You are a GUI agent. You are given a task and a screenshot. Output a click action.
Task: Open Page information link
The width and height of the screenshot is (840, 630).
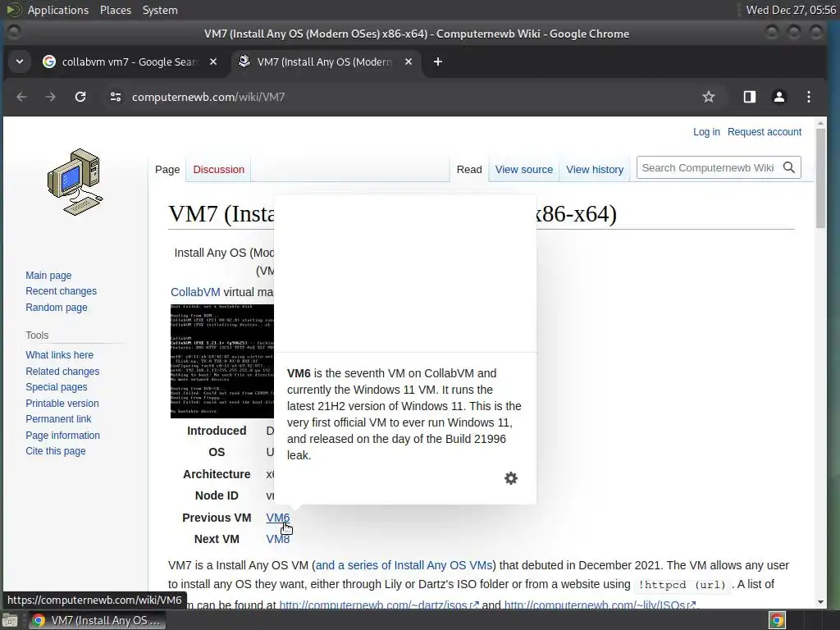62,436
